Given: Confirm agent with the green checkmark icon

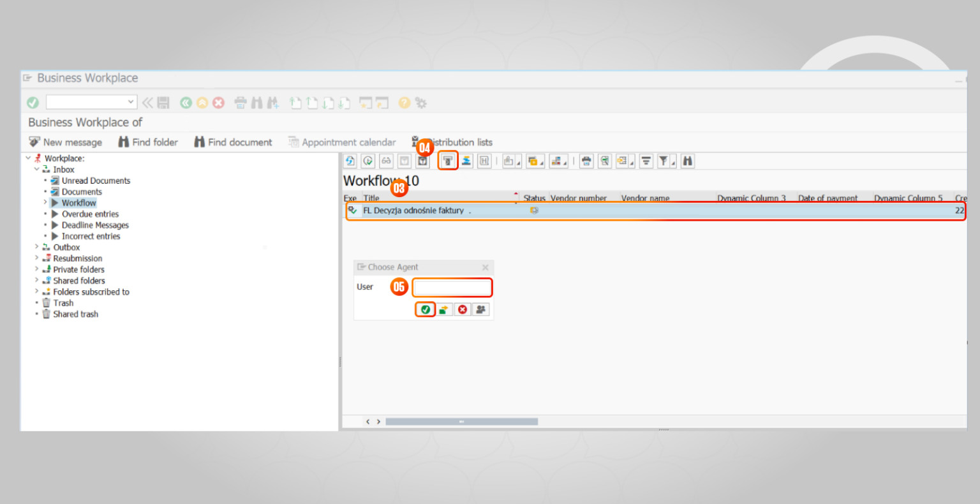Looking at the screenshot, I should click(x=424, y=309).
